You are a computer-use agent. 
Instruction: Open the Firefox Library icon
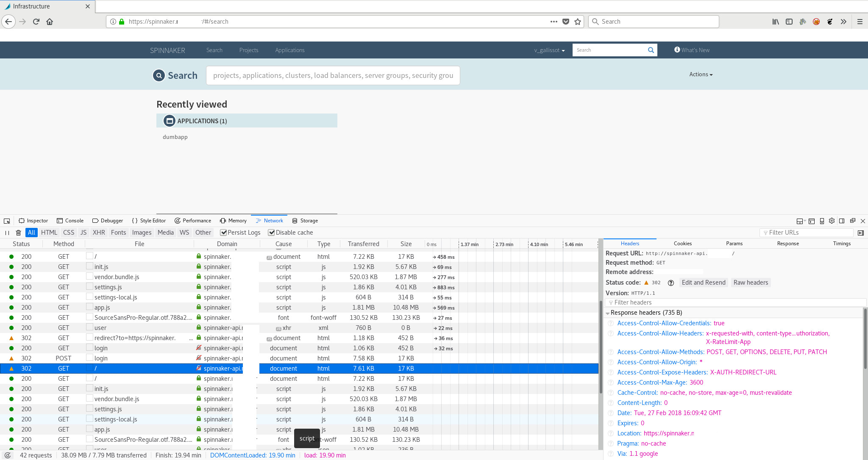tap(776, 22)
